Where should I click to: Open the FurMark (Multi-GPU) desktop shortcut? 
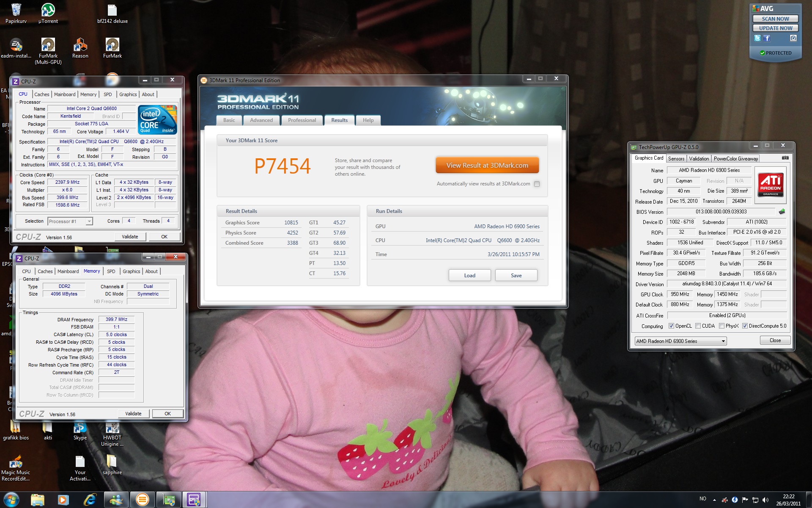(x=48, y=51)
